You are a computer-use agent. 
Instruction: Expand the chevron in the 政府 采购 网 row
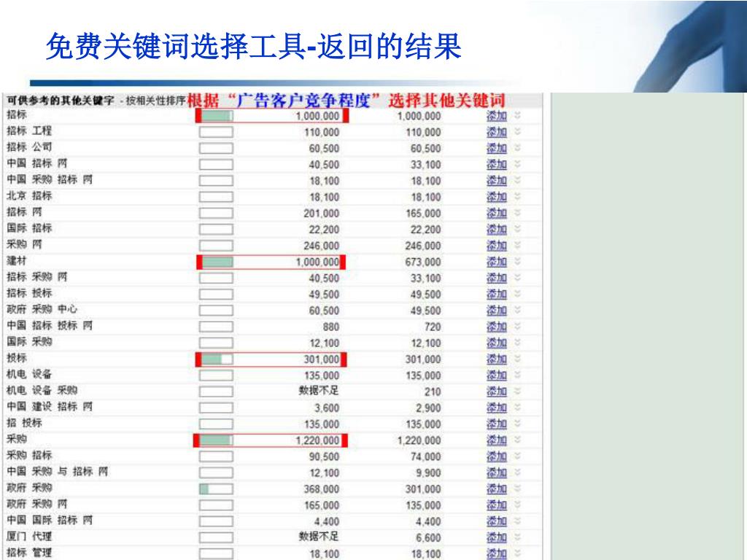(x=517, y=505)
